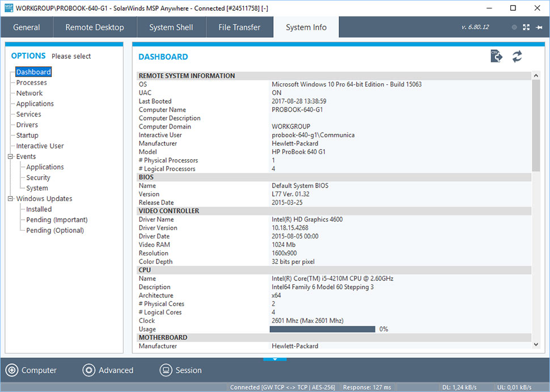
Task: Pin the window with pin icon
Action: [539, 27]
